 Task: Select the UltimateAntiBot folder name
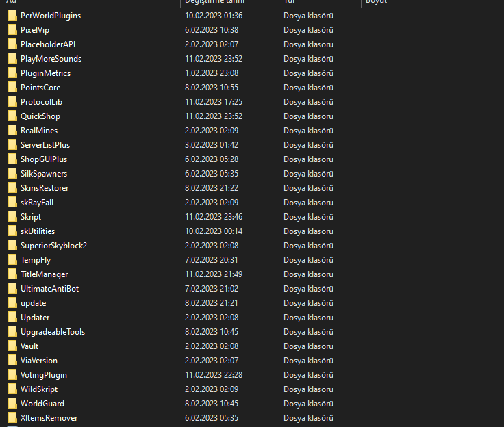(x=50, y=289)
